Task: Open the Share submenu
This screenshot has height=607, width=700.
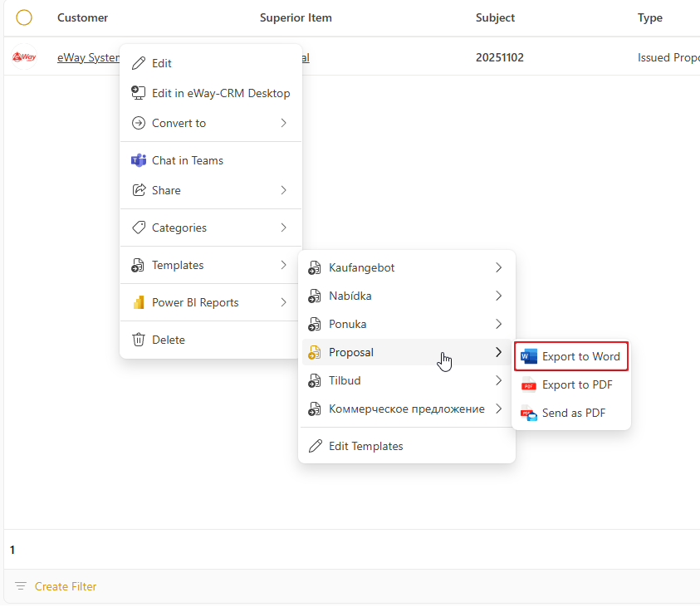Action: (166, 191)
